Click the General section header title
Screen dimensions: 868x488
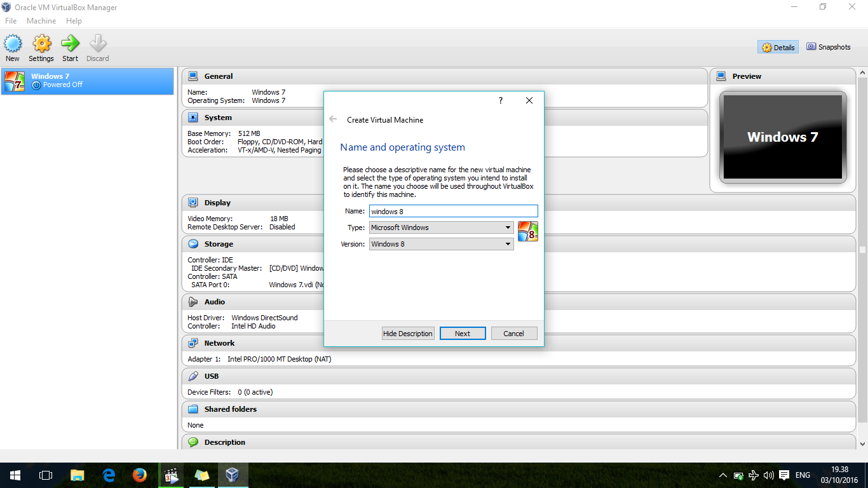[219, 76]
